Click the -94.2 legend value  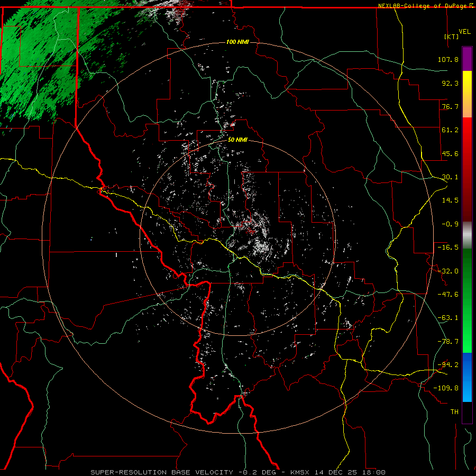(448, 365)
